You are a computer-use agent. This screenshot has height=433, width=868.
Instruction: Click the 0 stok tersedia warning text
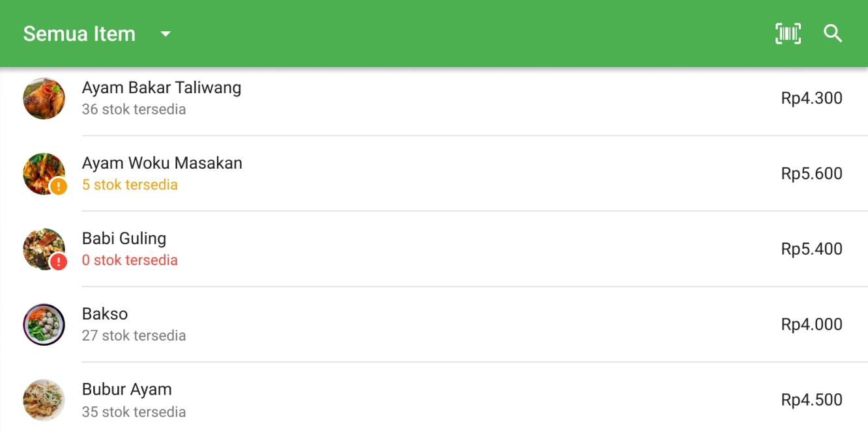pos(130,260)
